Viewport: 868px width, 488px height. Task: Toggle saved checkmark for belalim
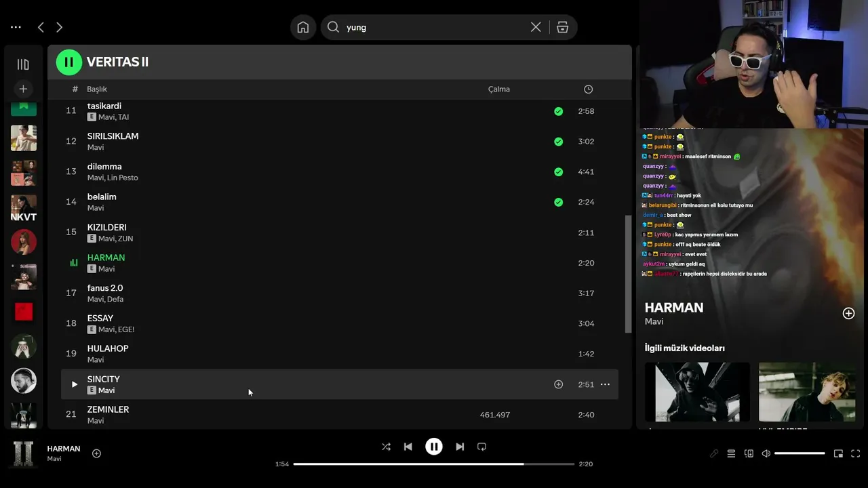coord(558,202)
